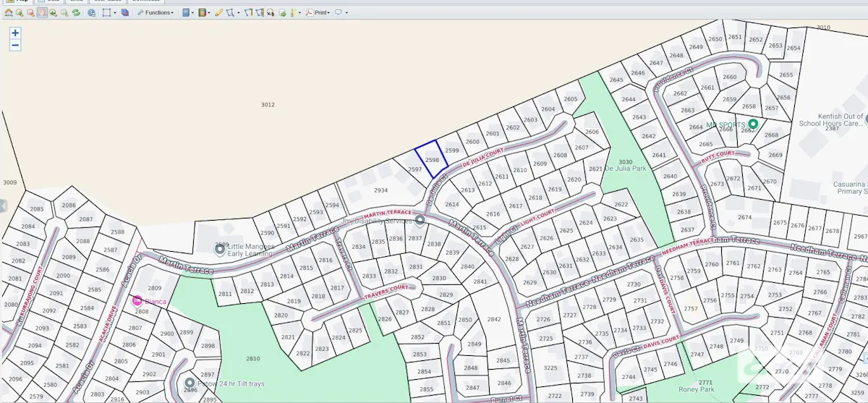This screenshot has width=868, height=403.
Task: Click the Little Mangoes Early Learning marker
Action: 220,250
